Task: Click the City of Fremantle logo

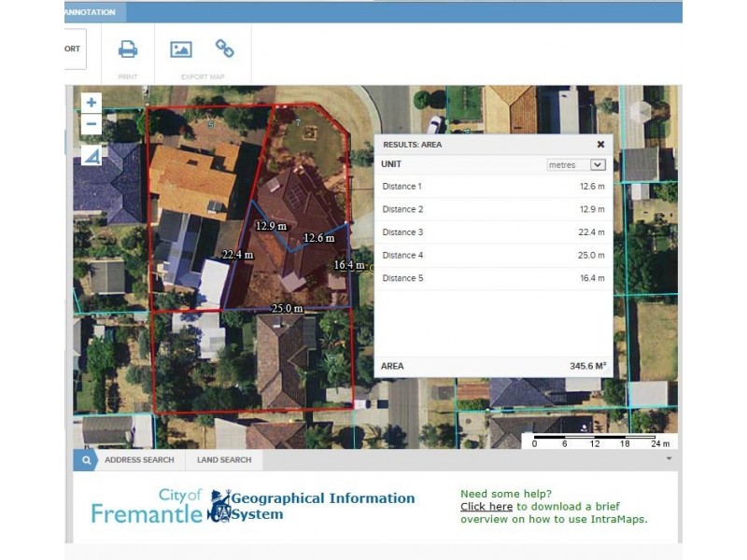Action: [148, 505]
